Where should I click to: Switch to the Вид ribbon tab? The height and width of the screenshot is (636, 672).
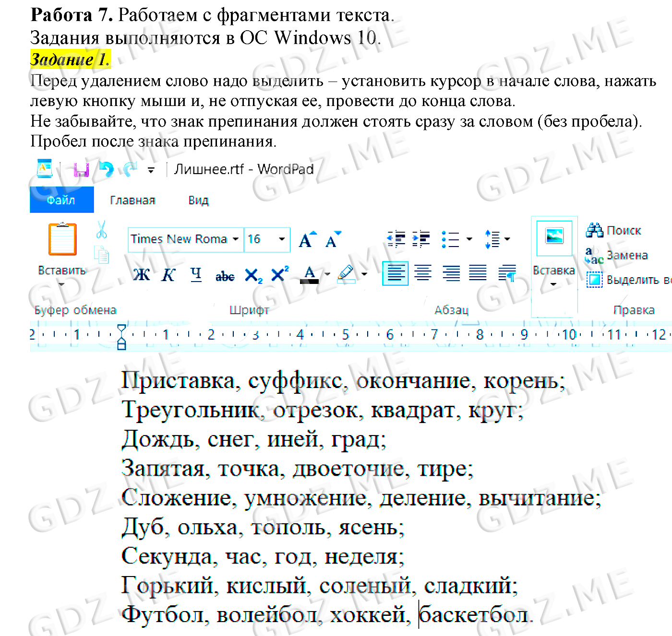click(198, 200)
